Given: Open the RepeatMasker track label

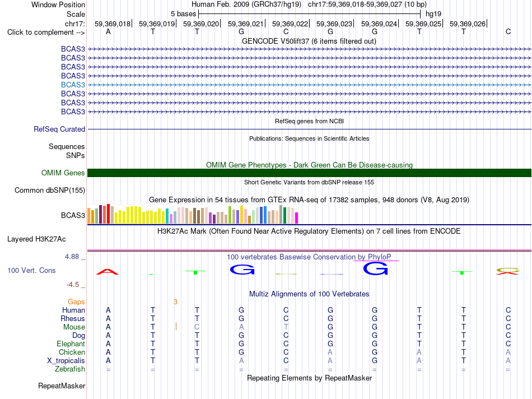Looking at the screenshot, I should (62, 386).
